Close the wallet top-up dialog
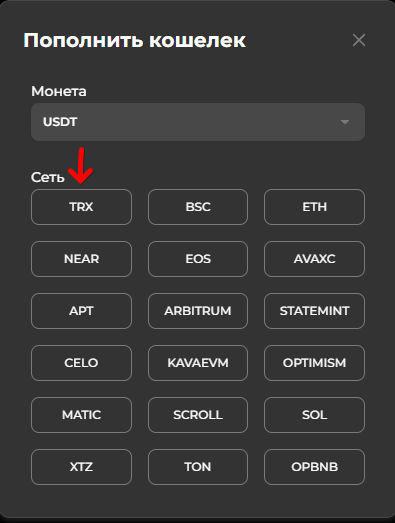The image size is (395, 523). (359, 40)
